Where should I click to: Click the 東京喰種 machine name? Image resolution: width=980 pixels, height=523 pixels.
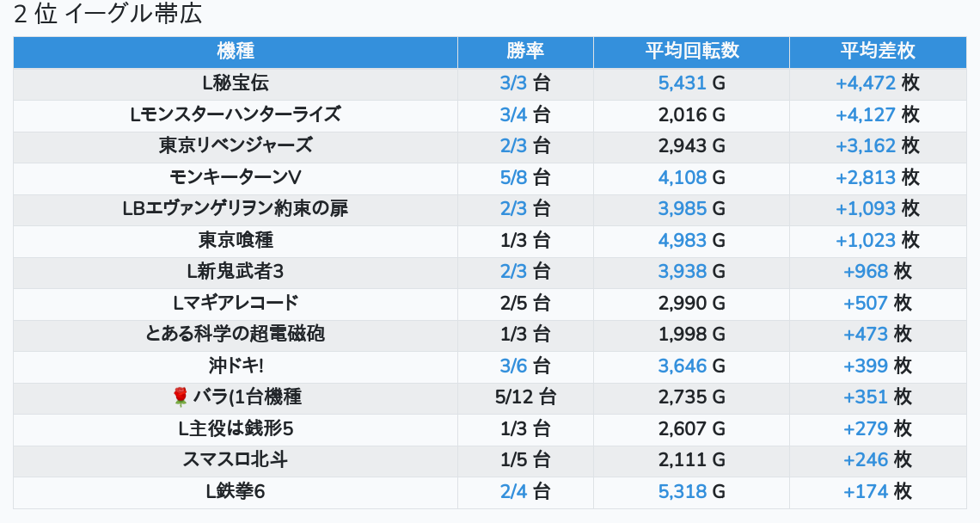[236, 240]
